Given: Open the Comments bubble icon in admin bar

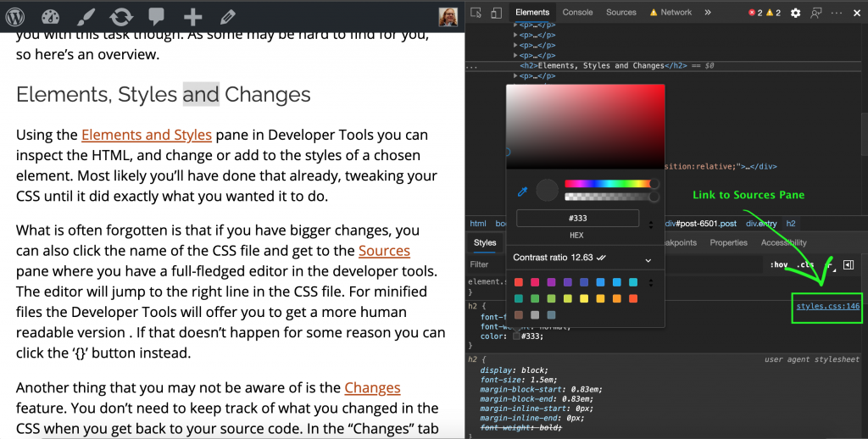Looking at the screenshot, I should pos(157,17).
